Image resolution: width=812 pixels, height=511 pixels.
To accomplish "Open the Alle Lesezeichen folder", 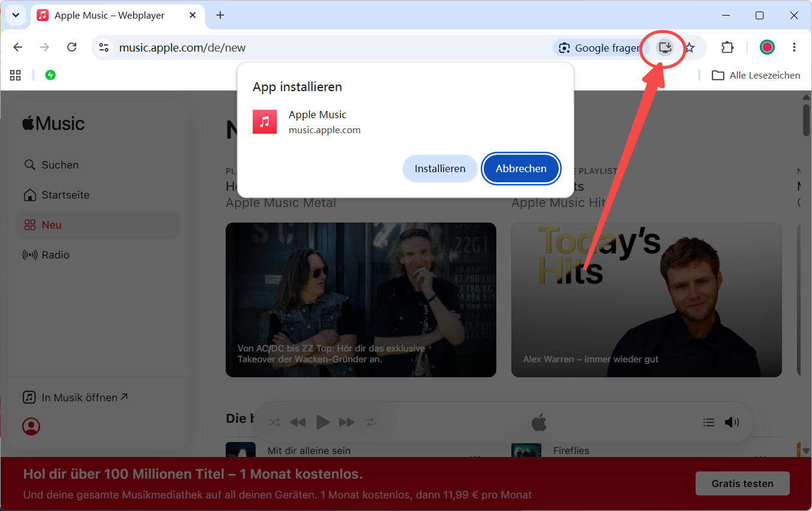I will 756,76.
